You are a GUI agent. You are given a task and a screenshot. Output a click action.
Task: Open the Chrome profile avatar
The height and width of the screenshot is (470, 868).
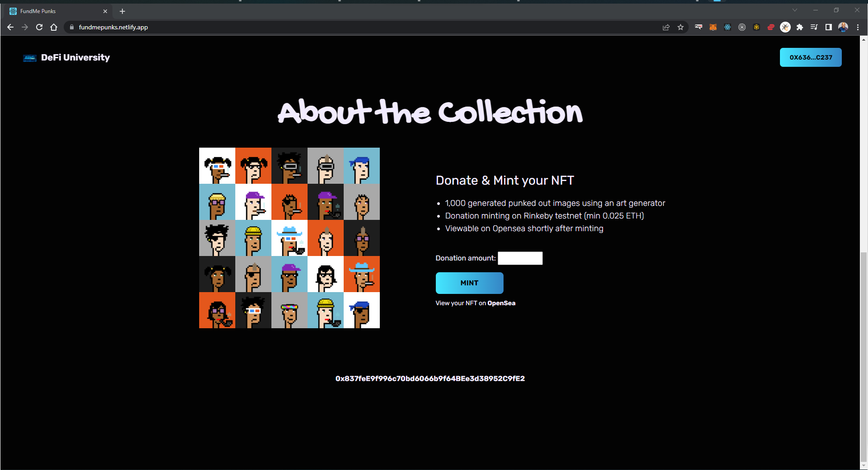(x=843, y=27)
